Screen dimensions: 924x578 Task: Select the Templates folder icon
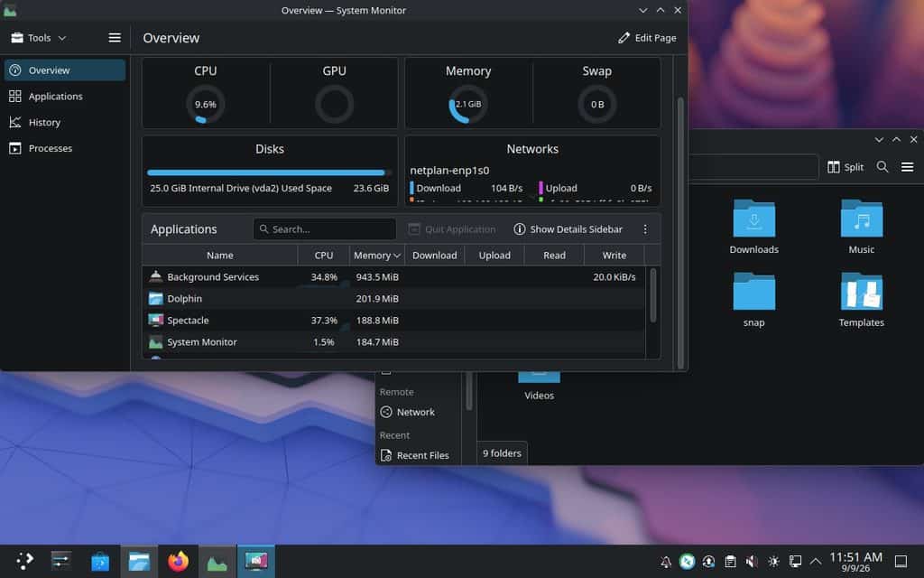tap(861, 292)
